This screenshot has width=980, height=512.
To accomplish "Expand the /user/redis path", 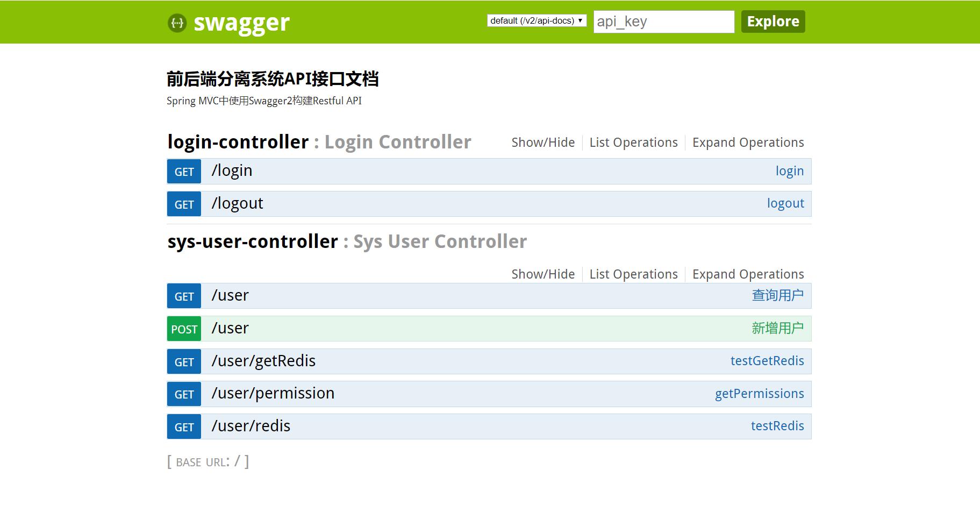I will click(251, 426).
